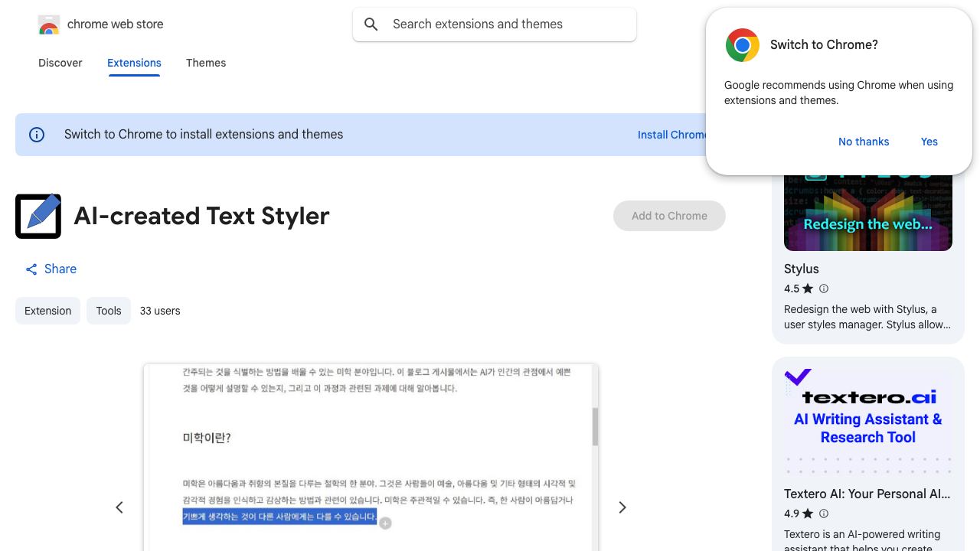The height and width of the screenshot is (551, 980).
Task: Open the Stylus banner thumbnail
Action: pos(868,213)
